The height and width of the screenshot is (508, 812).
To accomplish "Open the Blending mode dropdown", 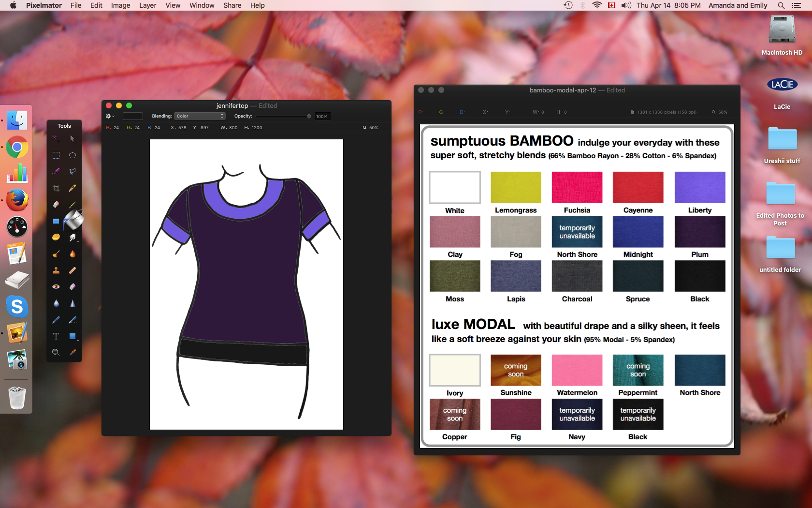I will [x=200, y=116].
